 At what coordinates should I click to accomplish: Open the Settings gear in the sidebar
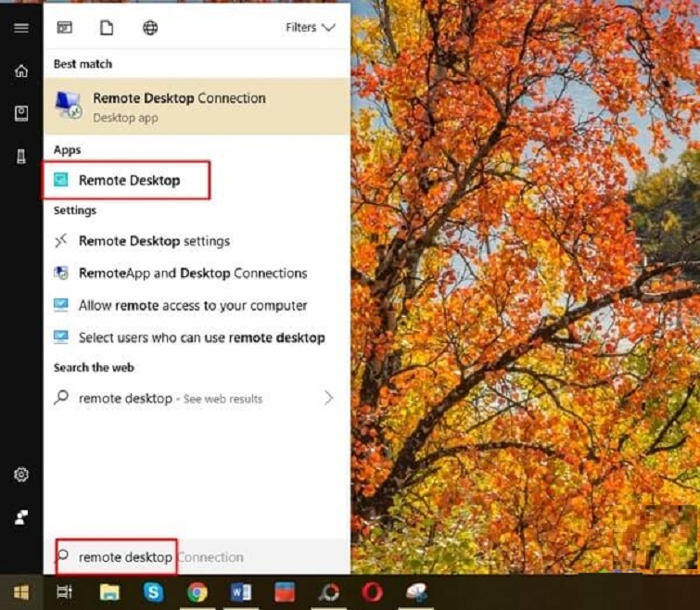(20, 475)
